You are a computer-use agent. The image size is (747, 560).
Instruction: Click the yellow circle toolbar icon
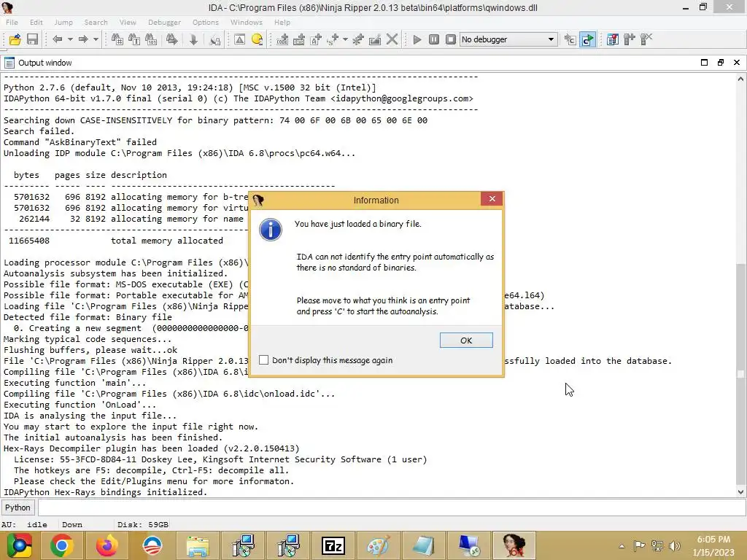pos(258,39)
